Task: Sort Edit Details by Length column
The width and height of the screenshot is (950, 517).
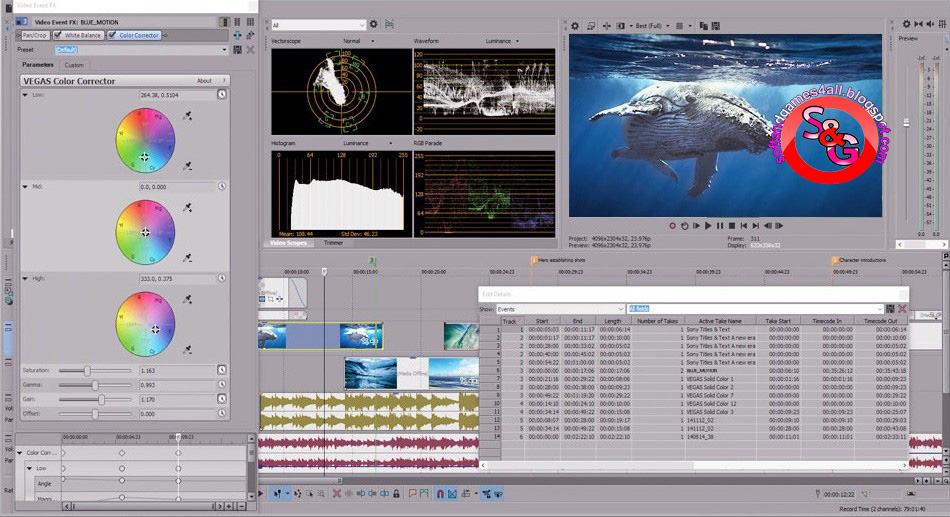Action: tap(613, 321)
